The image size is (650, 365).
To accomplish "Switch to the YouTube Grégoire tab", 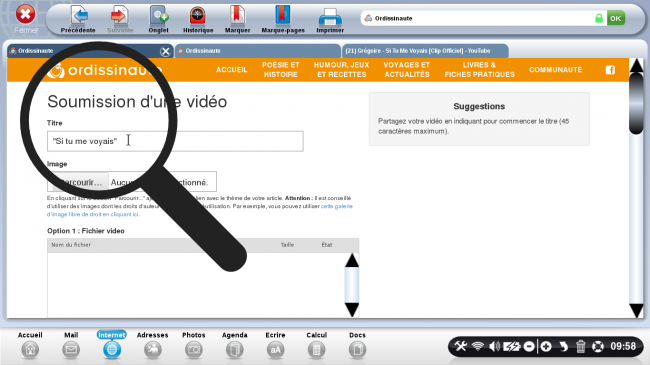I will [x=424, y=51].
